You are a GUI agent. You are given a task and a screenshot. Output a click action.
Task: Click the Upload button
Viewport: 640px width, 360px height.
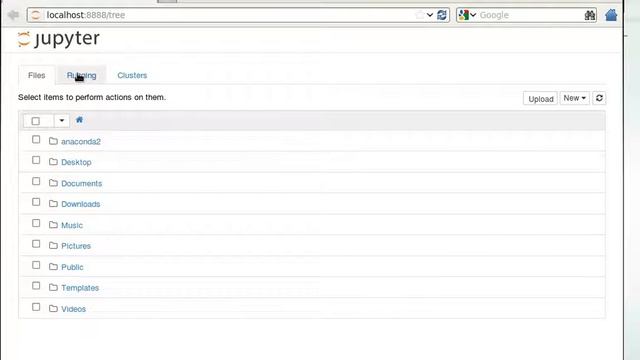(540, 98)
